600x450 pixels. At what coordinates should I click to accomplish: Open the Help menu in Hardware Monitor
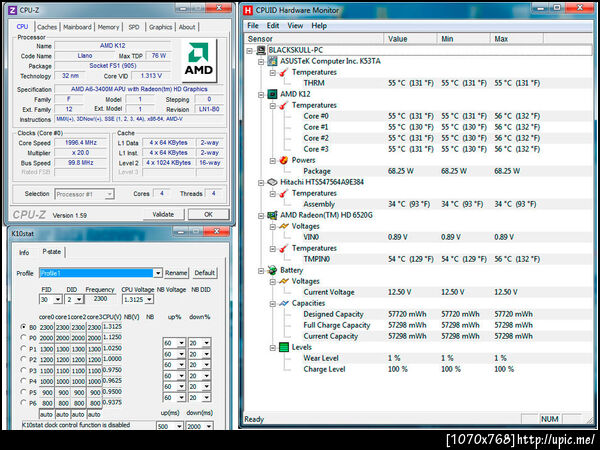[319, 26]
